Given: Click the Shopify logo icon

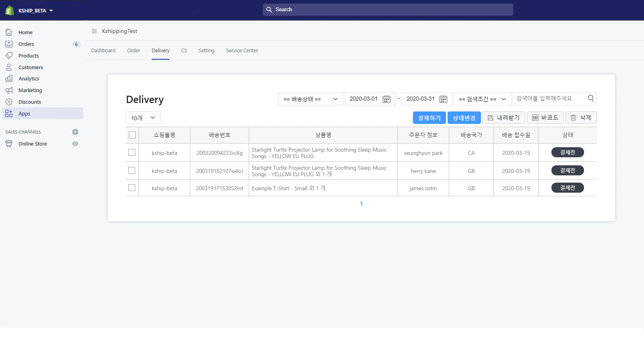Looking at the screenshot, I should click(10, 10).
